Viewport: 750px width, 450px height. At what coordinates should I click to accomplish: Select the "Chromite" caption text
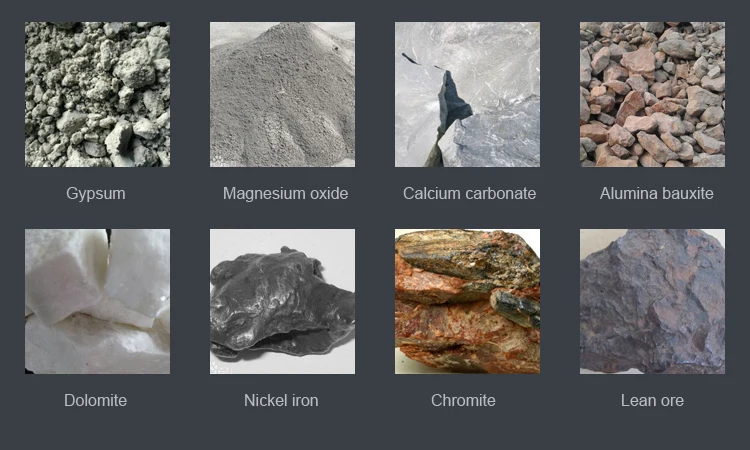[x=463, y=400]
